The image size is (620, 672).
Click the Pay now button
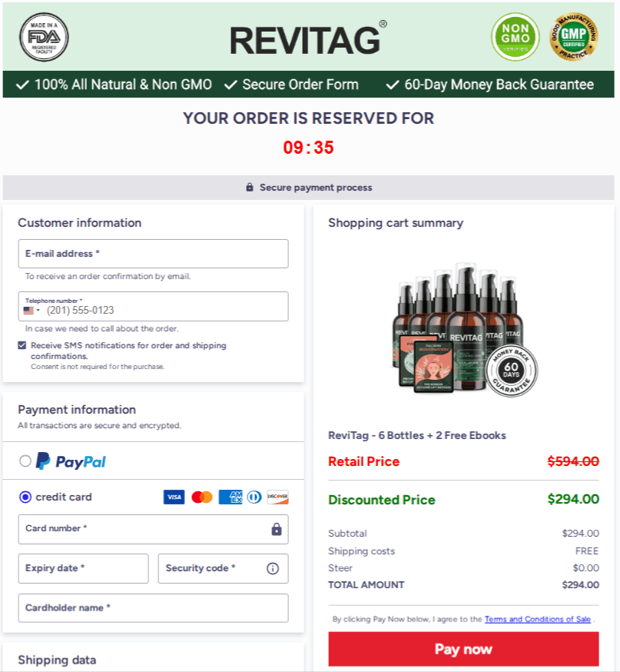[463, 649]
